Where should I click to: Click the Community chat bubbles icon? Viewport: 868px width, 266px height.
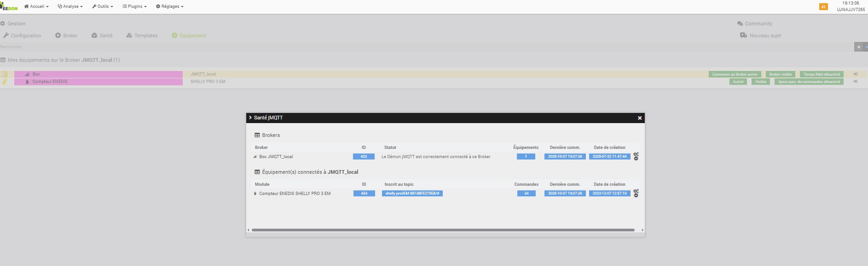pos(740,24)
